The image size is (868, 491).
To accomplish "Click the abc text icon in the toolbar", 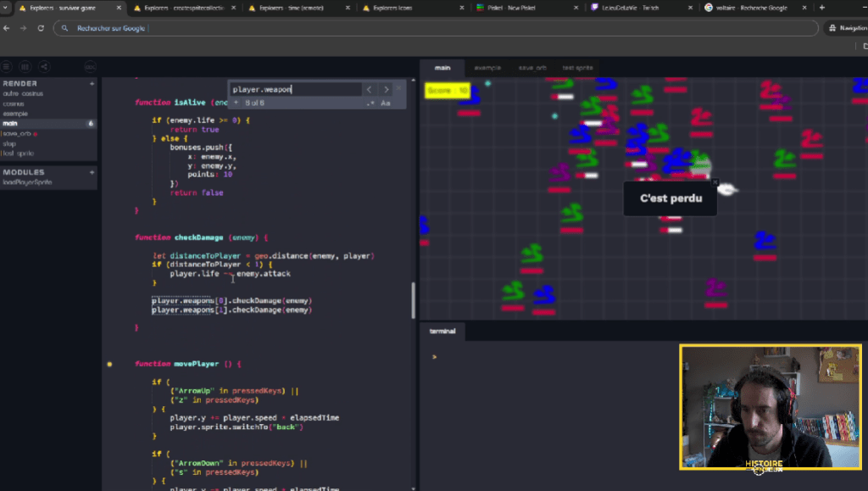I will [90, 66].
